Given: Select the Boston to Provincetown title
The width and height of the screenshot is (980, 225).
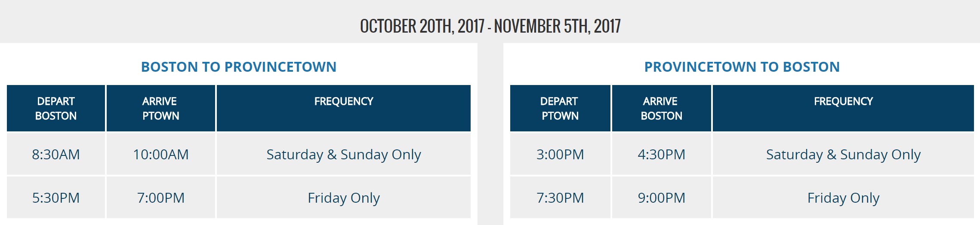Looking at the screenshot, I should click(x=239, y=67).
